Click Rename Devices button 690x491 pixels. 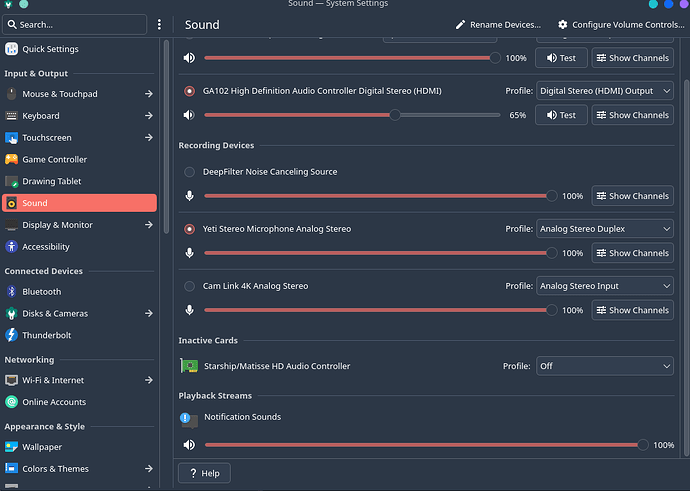498,25
